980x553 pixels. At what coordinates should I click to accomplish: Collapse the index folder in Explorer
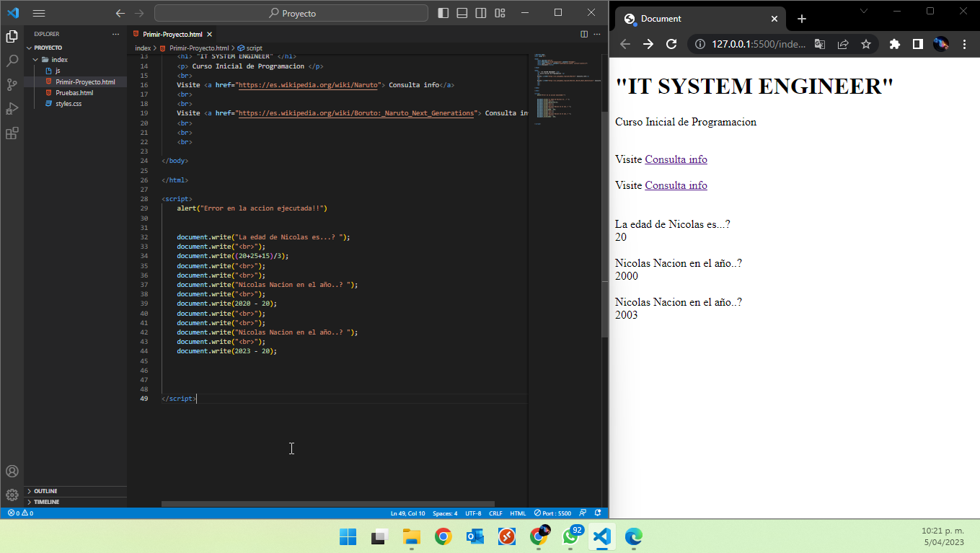click(76, 60)
